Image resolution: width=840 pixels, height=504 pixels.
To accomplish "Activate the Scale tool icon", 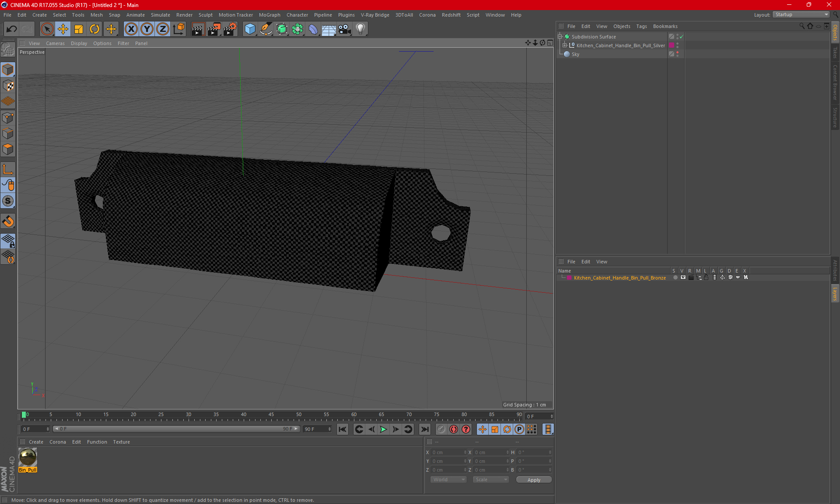I will click(79, 29).
